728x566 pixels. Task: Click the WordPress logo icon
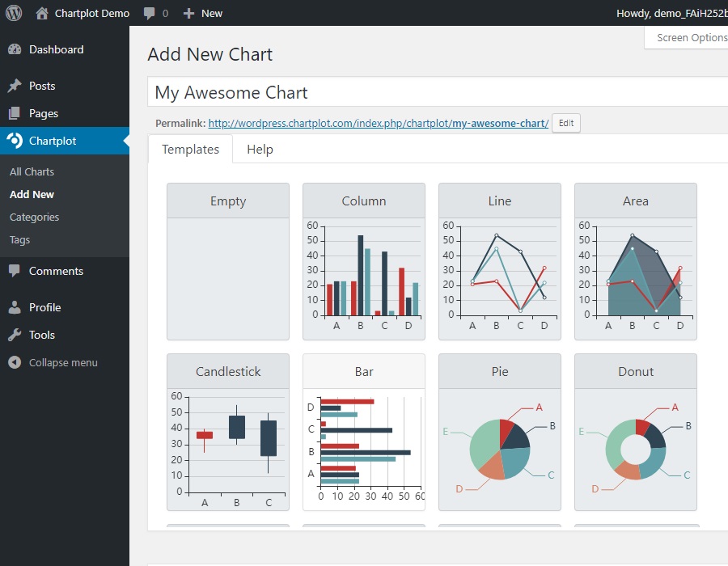[x=14, y=13]
